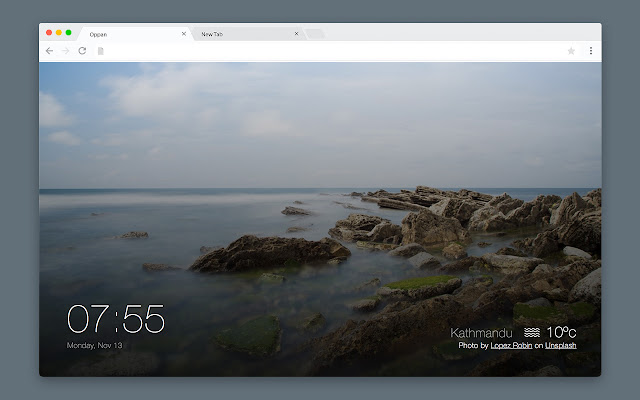Follow the Unsplash link

click(x=561, y=345)
